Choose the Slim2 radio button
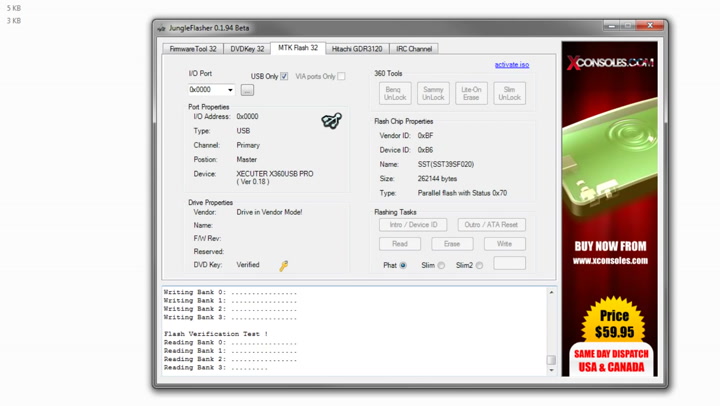Screen dimensions: 720x406 (479, 266)
